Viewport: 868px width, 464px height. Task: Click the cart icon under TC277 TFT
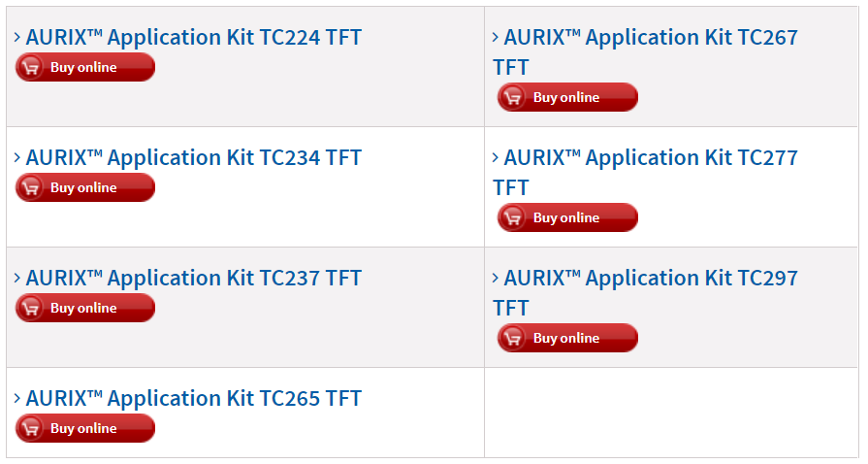pos(514,218)
